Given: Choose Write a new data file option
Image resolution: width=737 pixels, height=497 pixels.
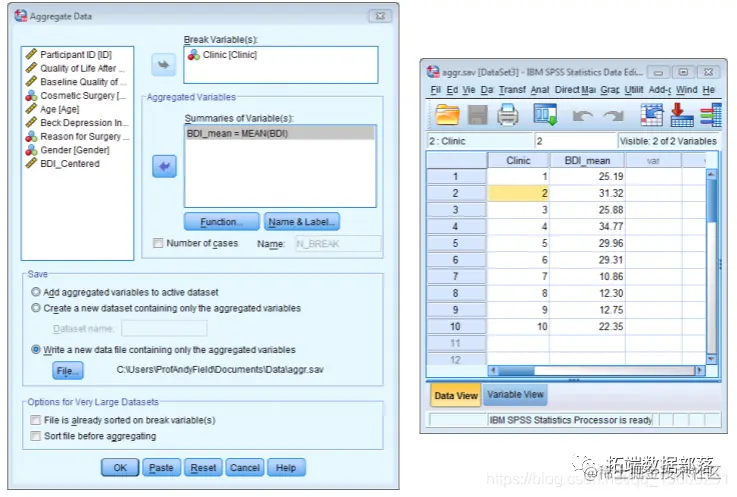Looking at the screenshot, I should 36,349.
